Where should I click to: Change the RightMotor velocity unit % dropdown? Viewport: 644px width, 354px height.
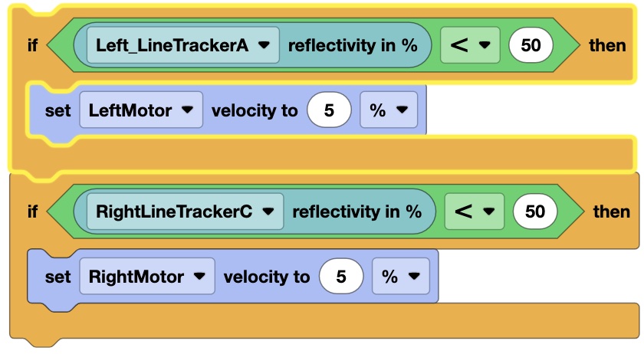coord(400,277)
